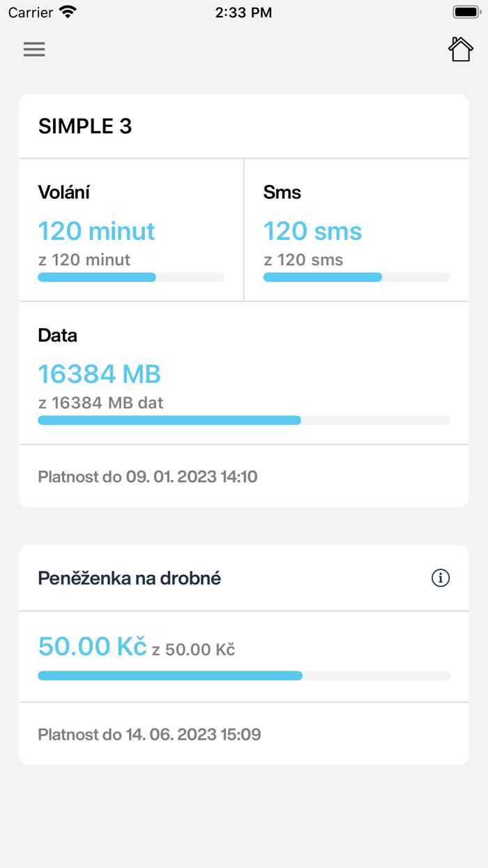The height and width of the screenshot is (868, 488).
Task: Tap the battery status icon
Action: point(466,12)
